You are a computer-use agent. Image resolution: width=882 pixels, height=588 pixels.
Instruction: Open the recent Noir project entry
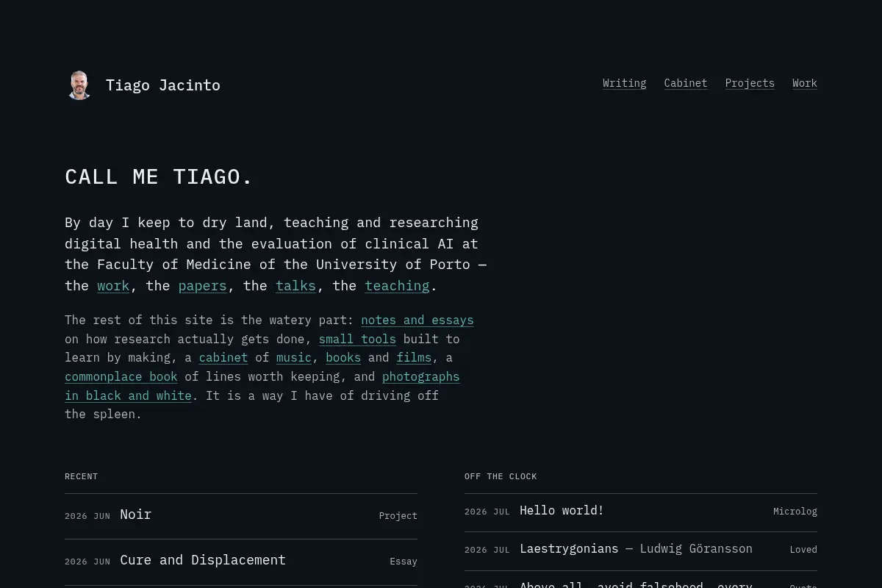coord(241,516)
